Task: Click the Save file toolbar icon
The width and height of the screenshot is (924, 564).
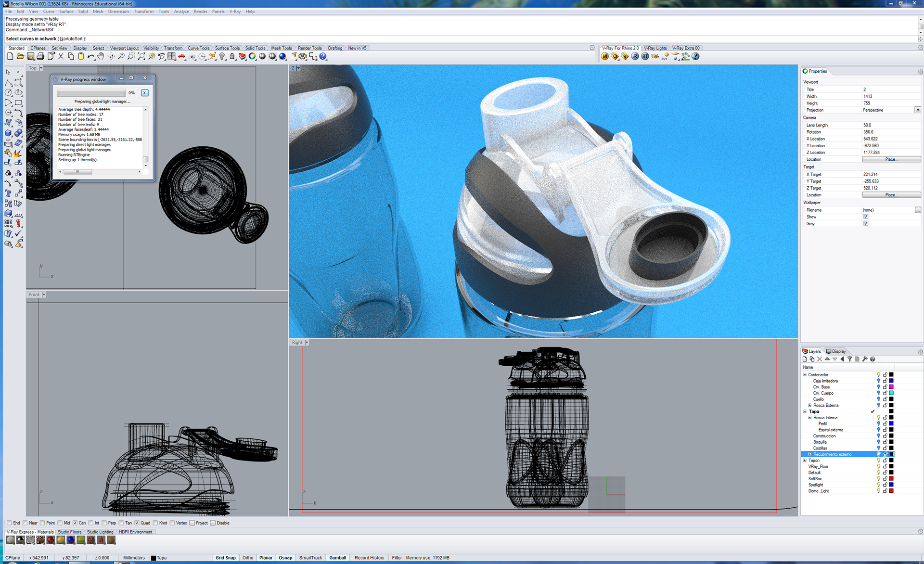Action: point(30,56)
